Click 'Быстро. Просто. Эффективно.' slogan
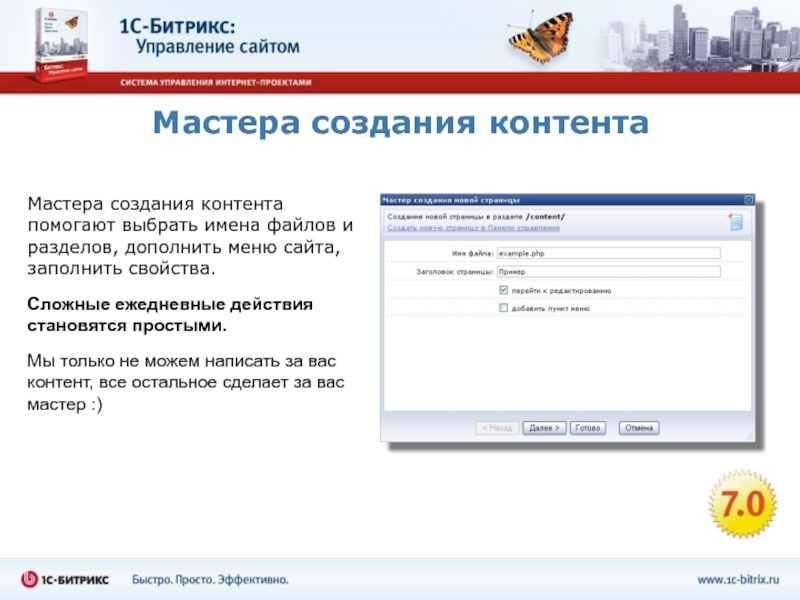Screen dimensions: 800x600 coord(210,580)
